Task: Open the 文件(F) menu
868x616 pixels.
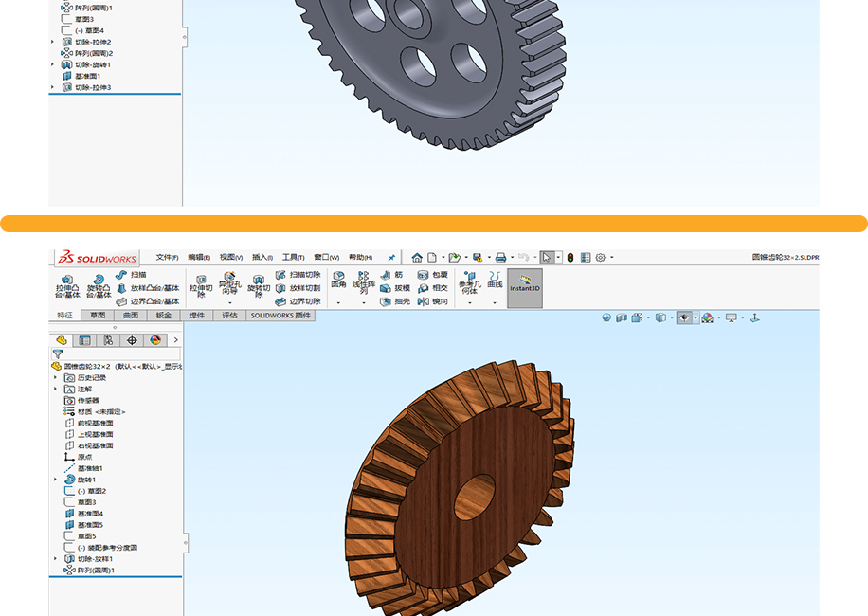Action: (x=167, y=258)
